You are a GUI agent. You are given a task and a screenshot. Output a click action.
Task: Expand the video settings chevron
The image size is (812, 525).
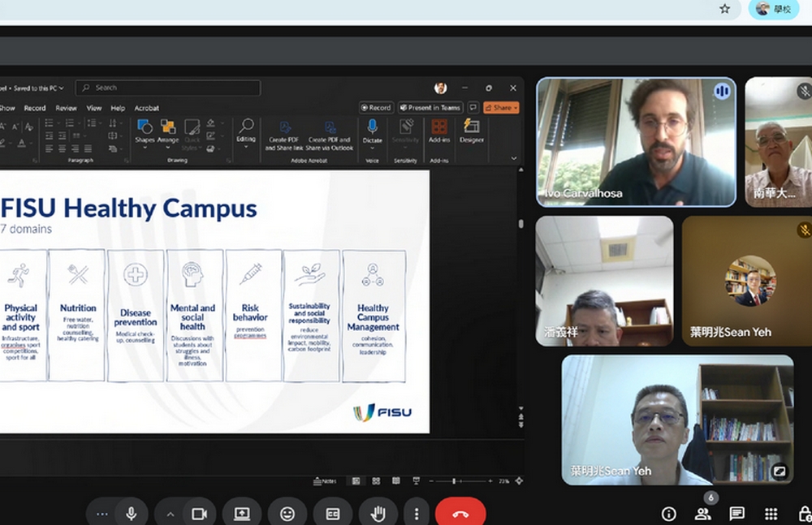[171, 514]
